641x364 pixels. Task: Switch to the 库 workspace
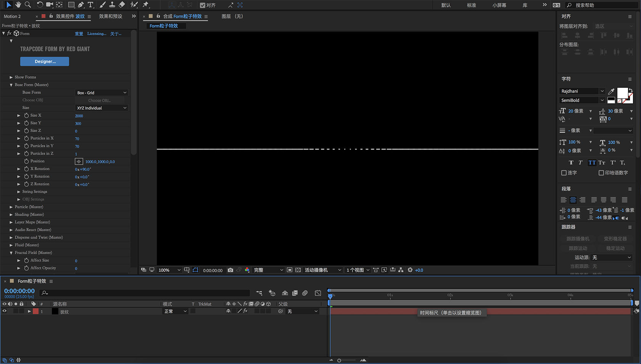pyautogui.click(x=525, y=5)
